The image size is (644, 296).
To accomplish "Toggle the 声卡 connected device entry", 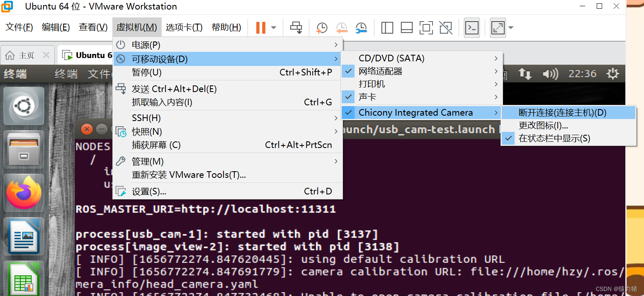I will (422, 97).
